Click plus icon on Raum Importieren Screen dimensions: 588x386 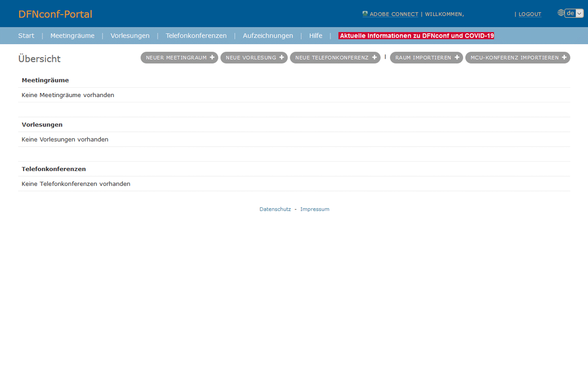click(457, 57)
